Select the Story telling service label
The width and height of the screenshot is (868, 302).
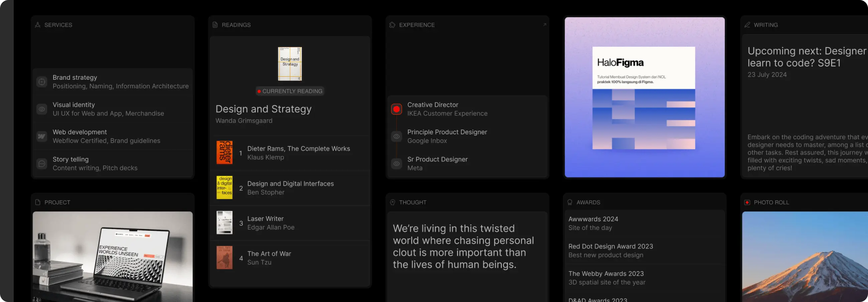coord(70,159)
